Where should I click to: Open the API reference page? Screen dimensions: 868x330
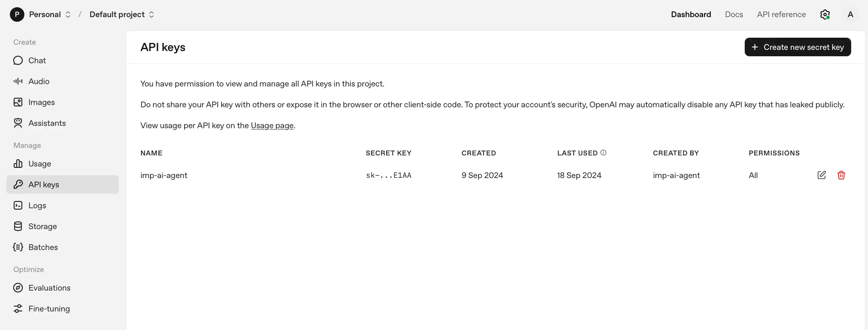tap(781, 14)
